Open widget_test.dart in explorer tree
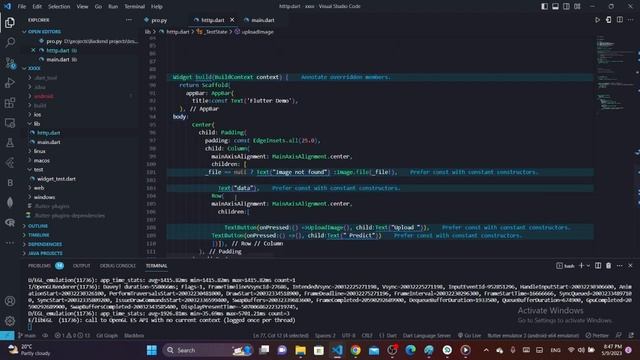 (x=56, y=179)
